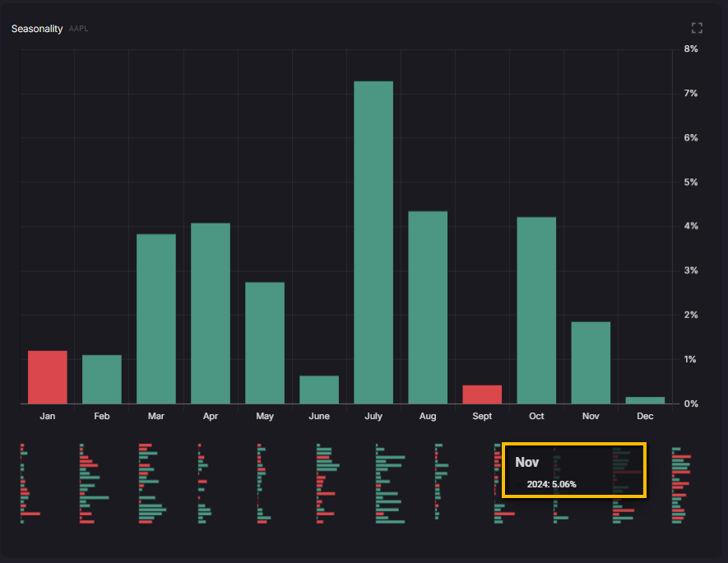Viewport: 728px width, 563px height.
Task: Expand the Seasonality chart to fullscreen
Action: 697,28
